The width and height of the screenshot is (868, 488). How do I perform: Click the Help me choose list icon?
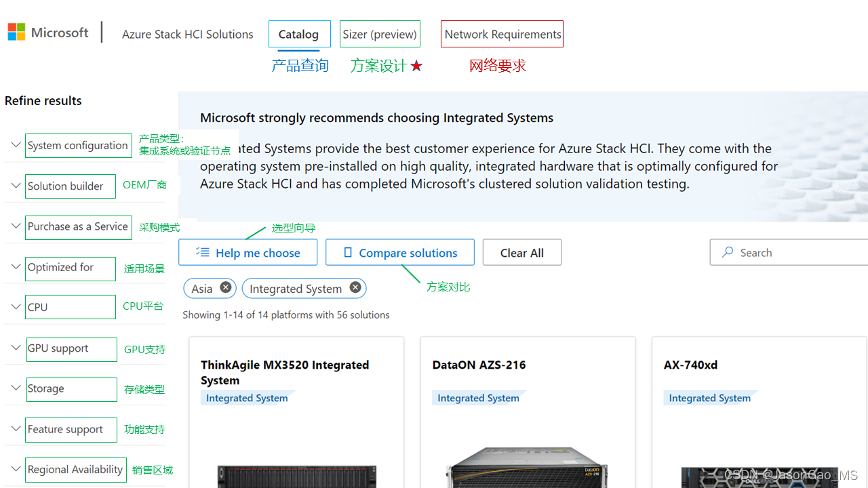pyautogui.click(x=202, y=252)
